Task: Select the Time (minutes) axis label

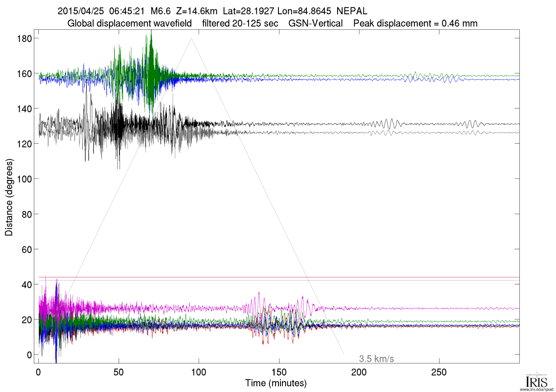Action: pyautogui.click(x=276, y=383)
